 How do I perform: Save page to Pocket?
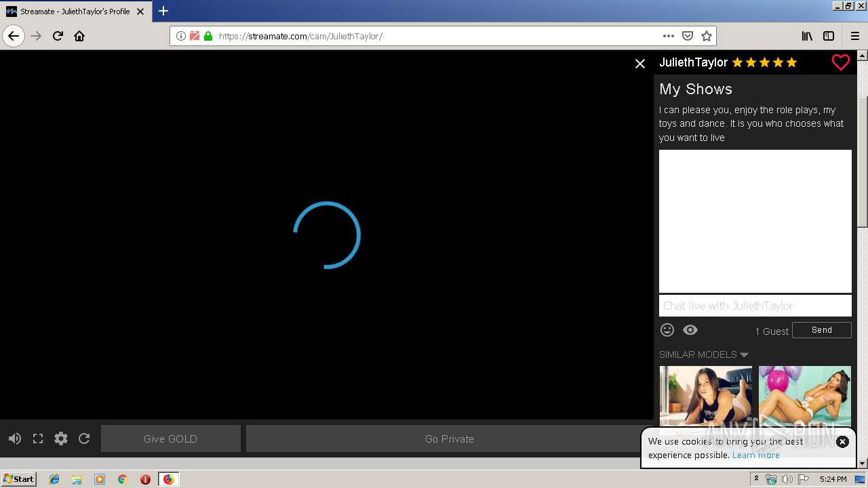(x=688, y=36)
